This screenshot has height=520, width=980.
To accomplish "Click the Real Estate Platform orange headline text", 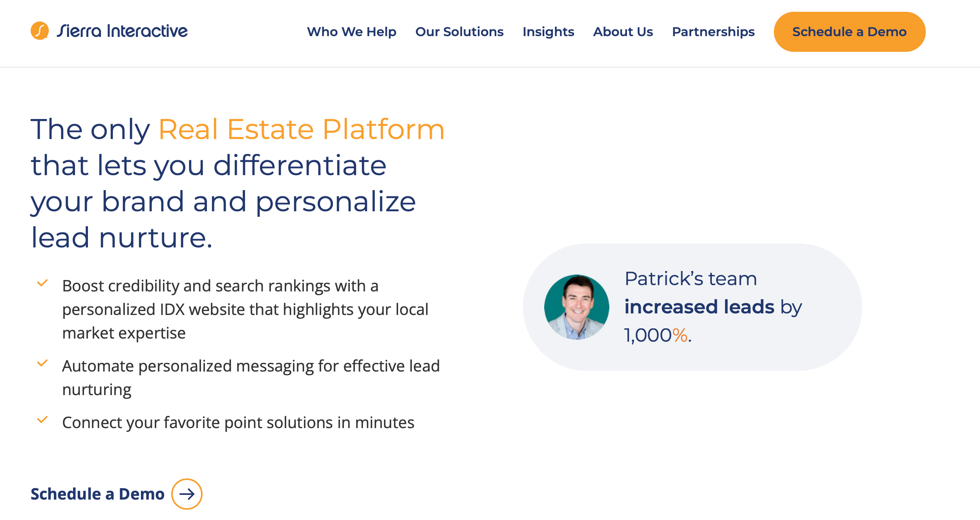I will pyautogui.click(x=301, y=129).
